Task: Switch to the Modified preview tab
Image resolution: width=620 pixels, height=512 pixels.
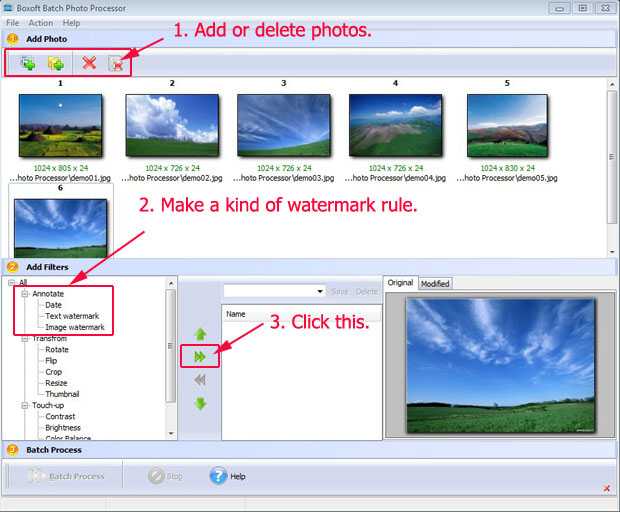Action: click(x=435, y=283)
